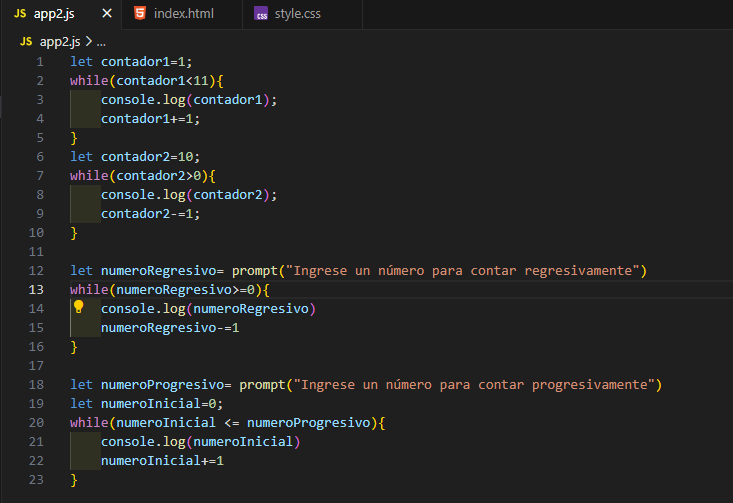This screenshot has width=733, height=503.
Task: Place cursor on 'let contador1=1;'
Action: [131, 62]
